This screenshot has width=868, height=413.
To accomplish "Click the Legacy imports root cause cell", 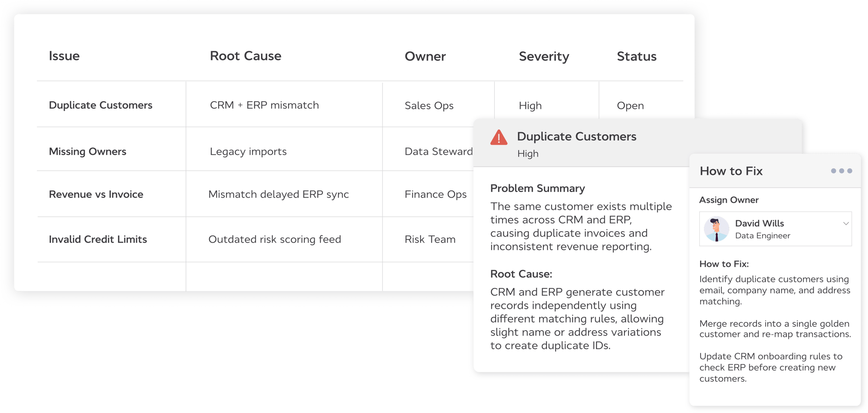I will 248,152.
